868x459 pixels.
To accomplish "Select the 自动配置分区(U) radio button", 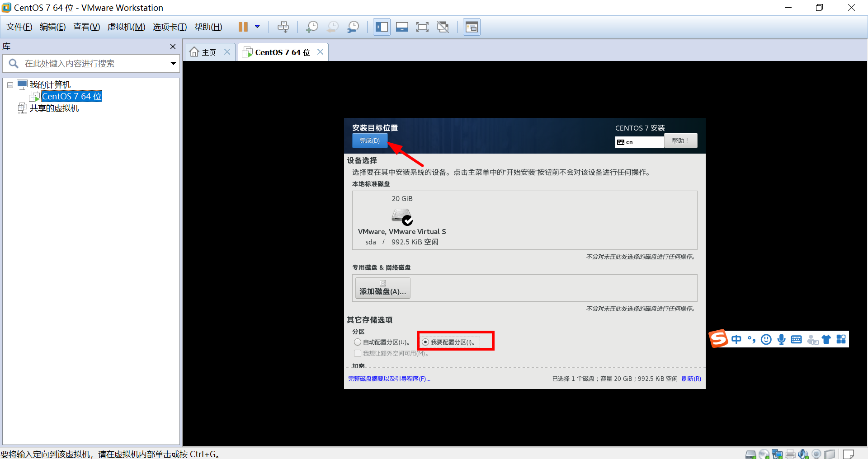I will click(x=358, y=342).
